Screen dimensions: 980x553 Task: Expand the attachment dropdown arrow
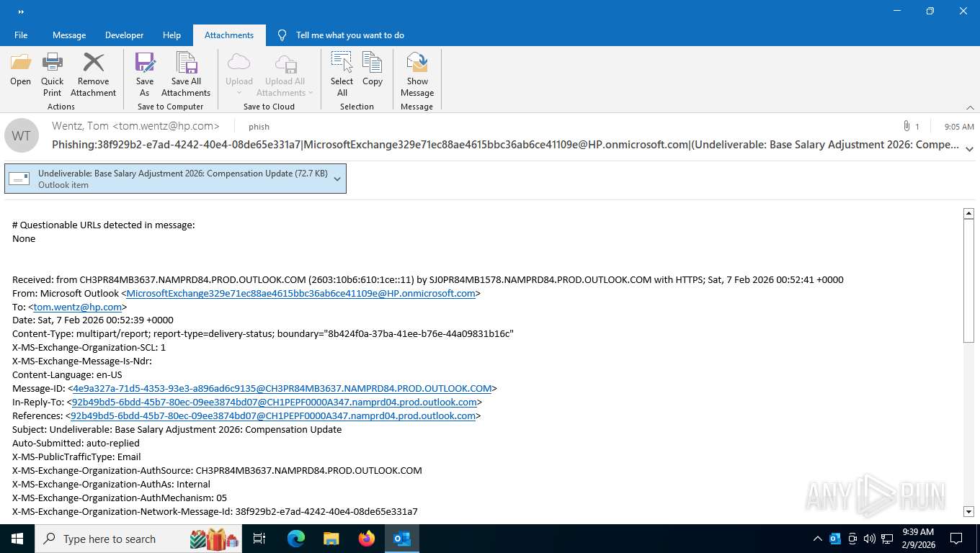pos(337,179)
